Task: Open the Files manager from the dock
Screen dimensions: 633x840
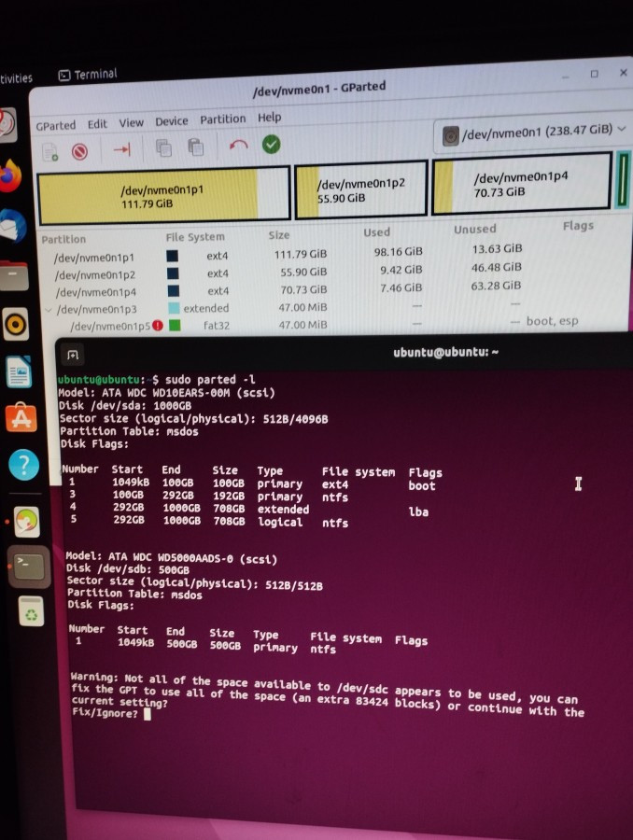Action: 13,275
